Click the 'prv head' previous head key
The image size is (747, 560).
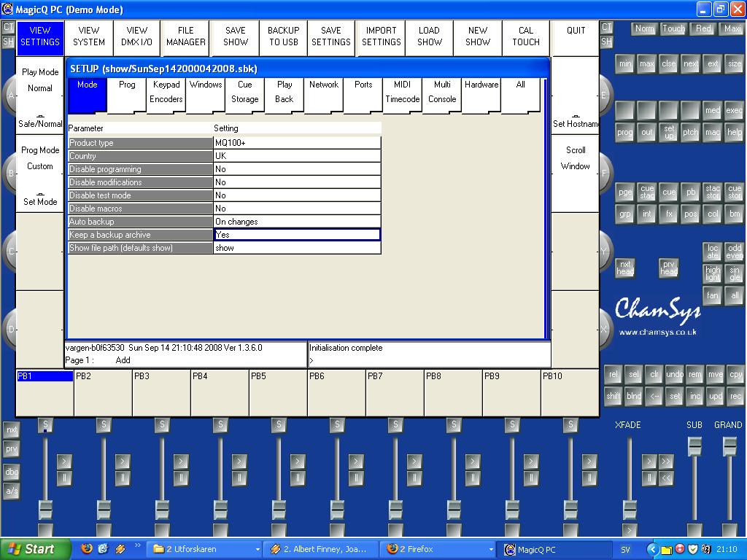(668, 268)
